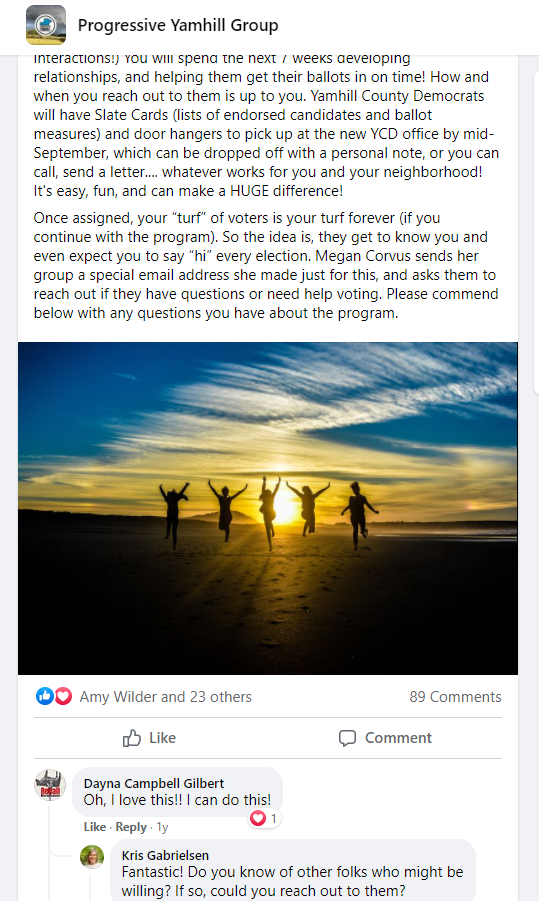Viewport: 539px width, 901px height.
Task: Reply to Dayna Campbell Gilbert's comment
Action: pyautogui.click(x=131, y=827)
